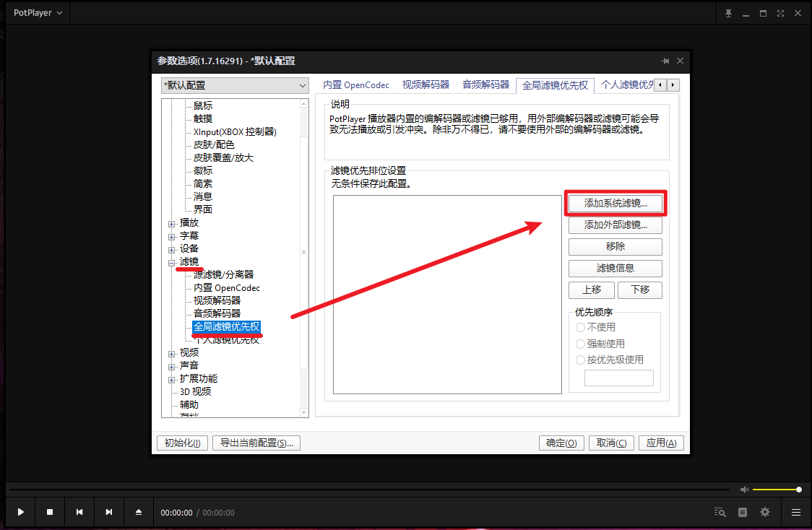
Task: Select the 不使用 radio button
Action: coord(580,327)
